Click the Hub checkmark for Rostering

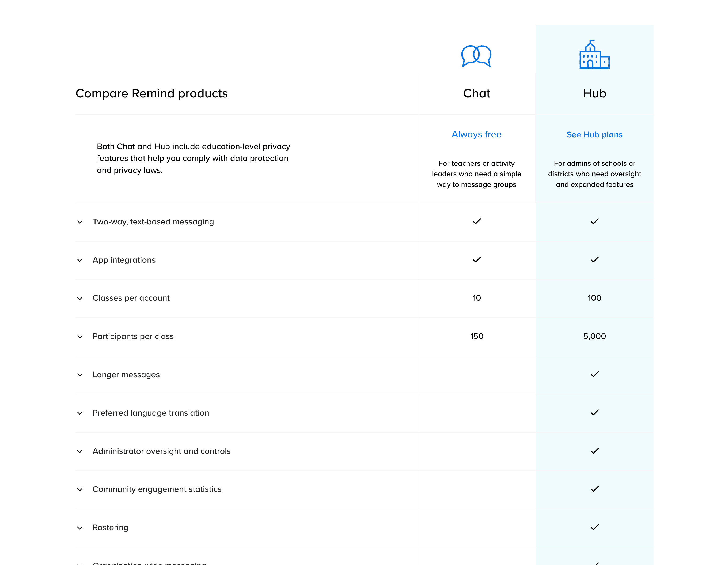pos(595,527)
